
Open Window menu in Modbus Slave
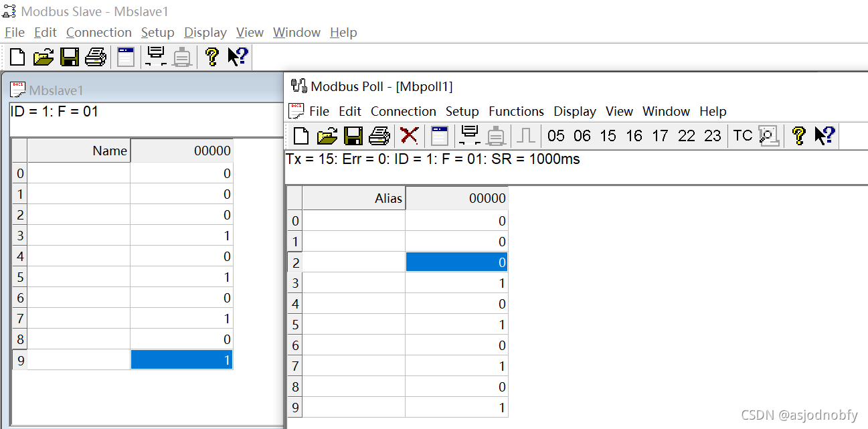coord(297,32)
